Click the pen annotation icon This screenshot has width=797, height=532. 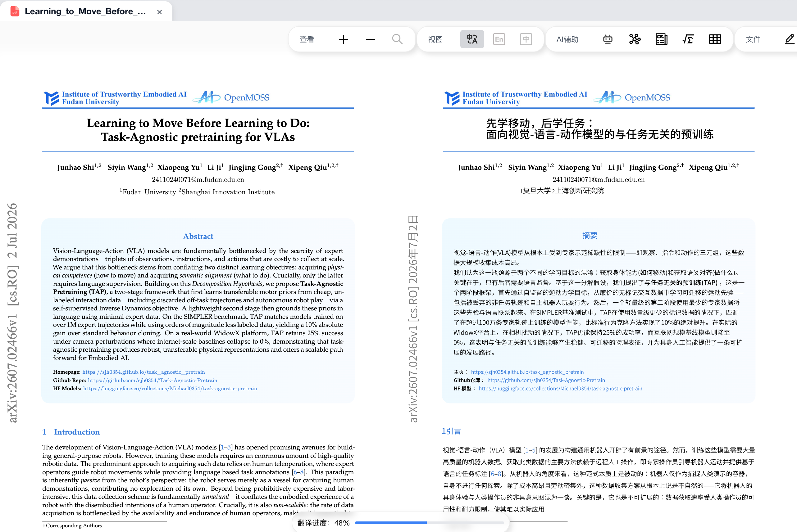(790, 39)
